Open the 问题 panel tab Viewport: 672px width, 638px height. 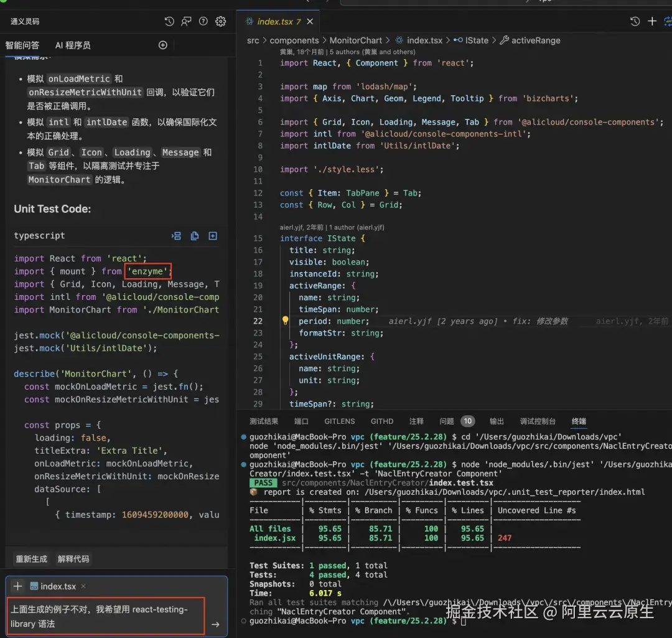[x=447, y=421]
